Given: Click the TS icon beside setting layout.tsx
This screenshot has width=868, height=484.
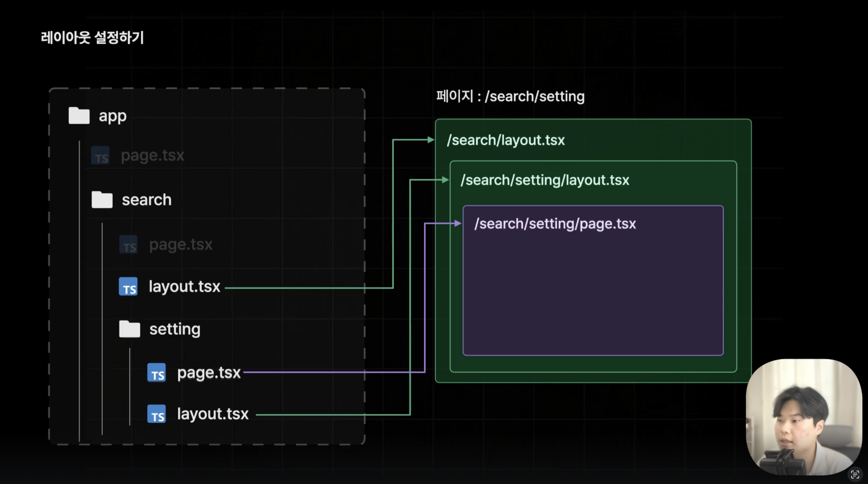Looking at the screenshot, I should pyautogui.click(x=157, y=414).
